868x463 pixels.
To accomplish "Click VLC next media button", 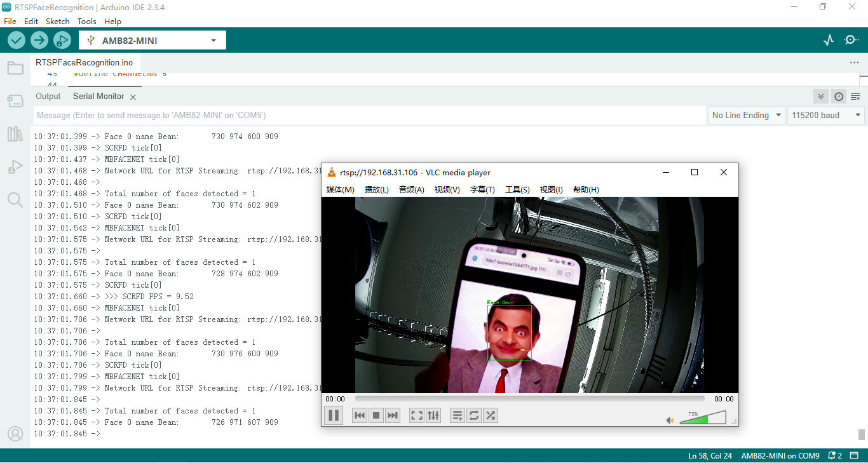I will coord(393,415).
